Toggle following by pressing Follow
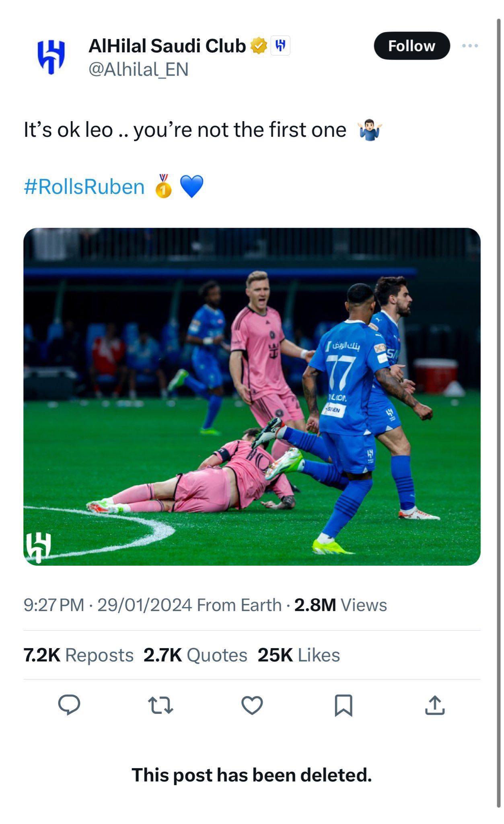504x824 pixels. click(411, 45)
